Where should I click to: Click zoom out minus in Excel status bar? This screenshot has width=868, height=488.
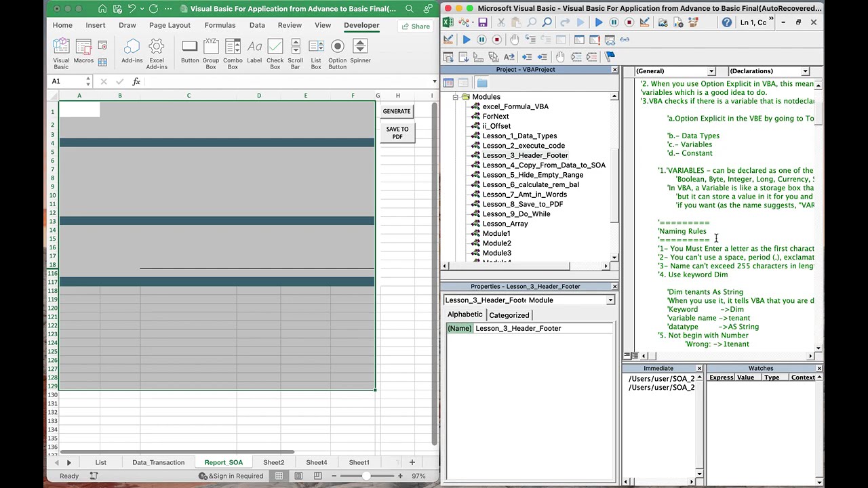click(333, 476)
